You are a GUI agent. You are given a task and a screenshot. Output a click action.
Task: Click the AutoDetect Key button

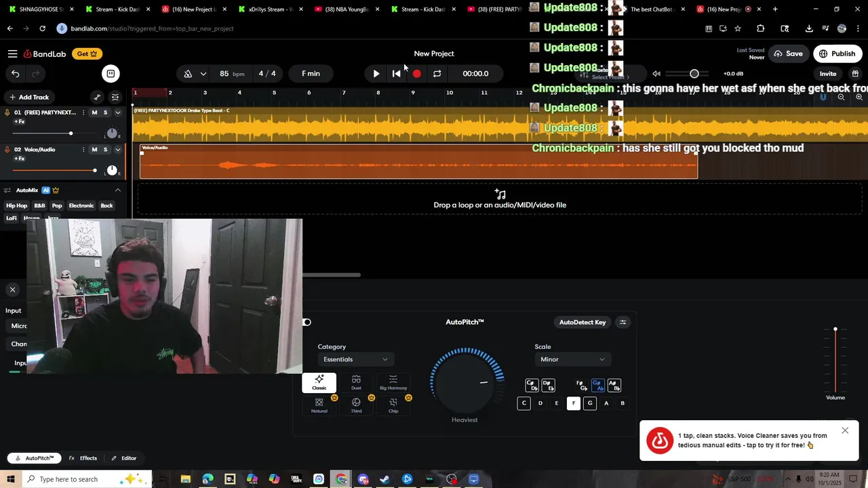582,322
